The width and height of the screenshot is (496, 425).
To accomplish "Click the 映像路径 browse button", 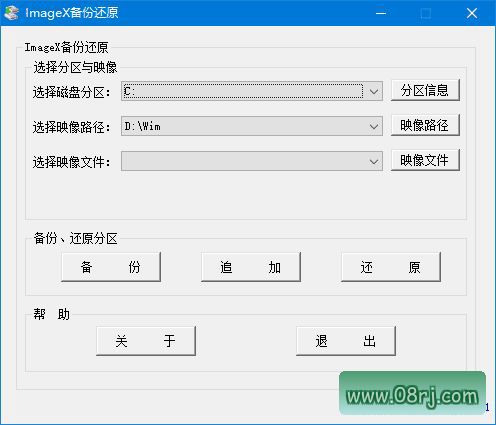I will point(425,125).
